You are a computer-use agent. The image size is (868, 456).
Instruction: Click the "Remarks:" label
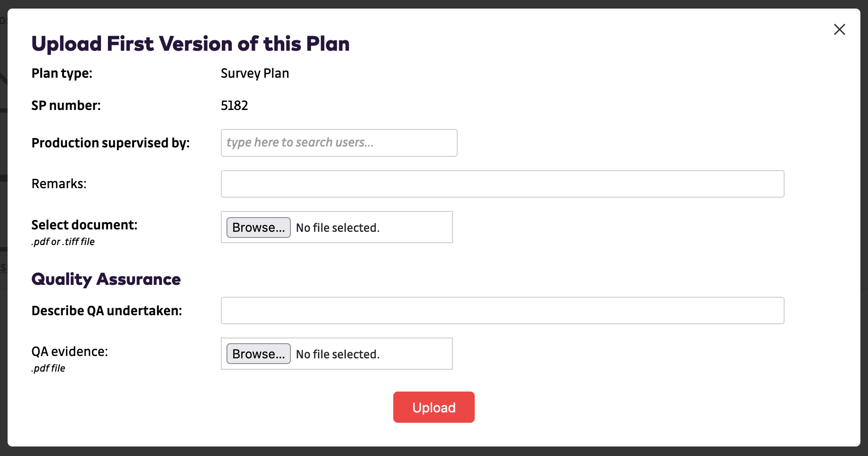[59, 184]
